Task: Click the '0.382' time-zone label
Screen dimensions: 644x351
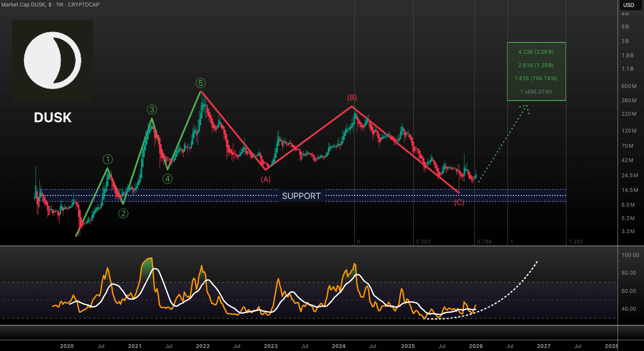Action: click(x=423, y=242)
